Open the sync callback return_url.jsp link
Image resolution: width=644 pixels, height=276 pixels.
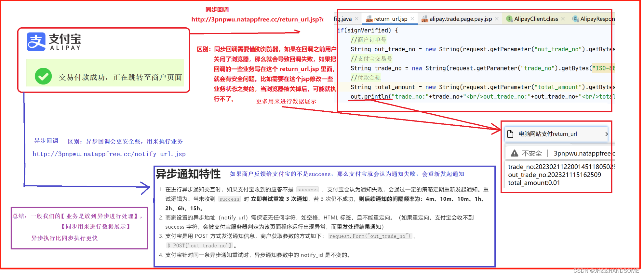[x=257, y=19]
